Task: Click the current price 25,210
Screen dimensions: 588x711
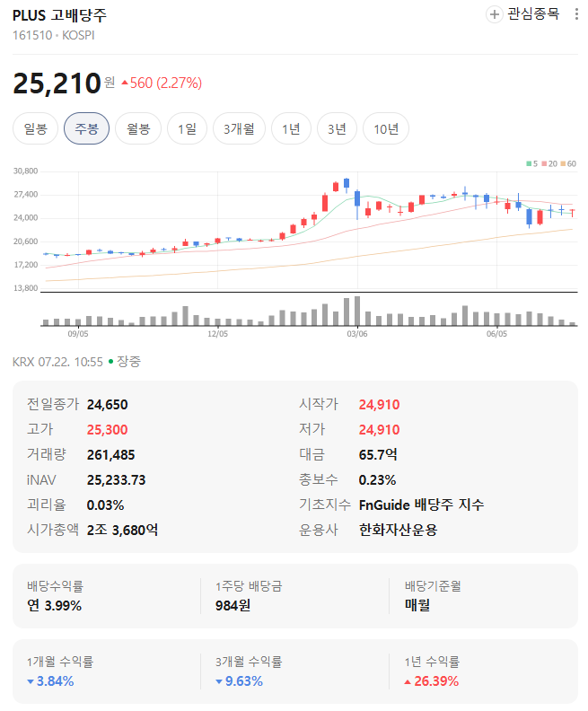Action: tap(57, 83)
